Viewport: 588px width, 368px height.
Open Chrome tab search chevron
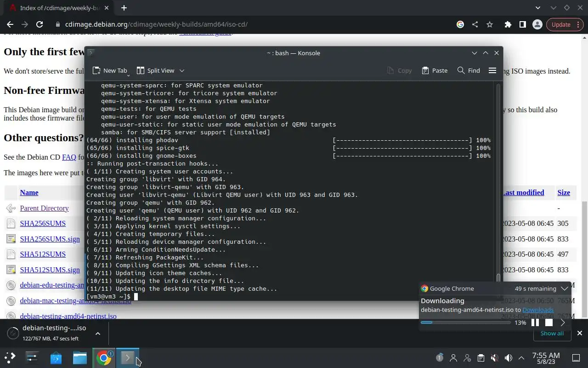[x=538, y=8]
